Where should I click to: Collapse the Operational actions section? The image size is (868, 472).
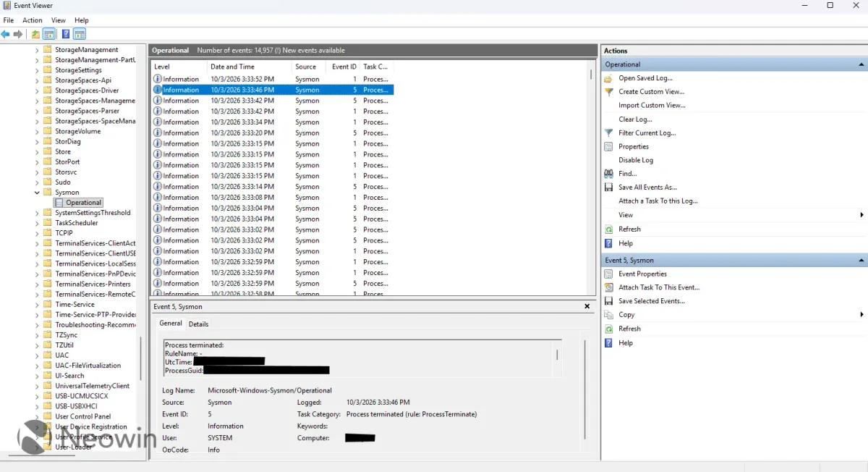click(861, 64)
